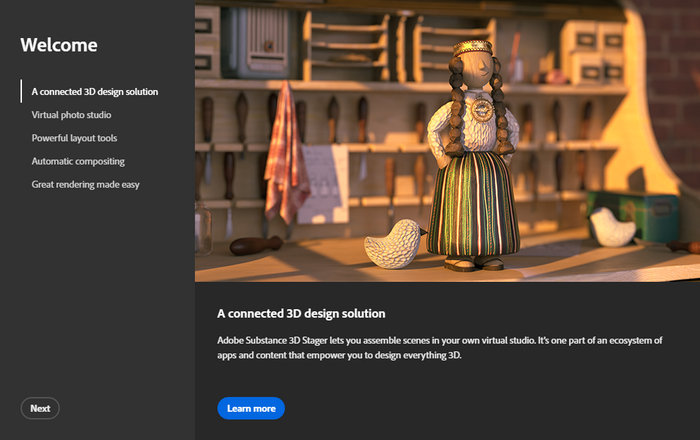Viewport: 700px width, 440px height.
Task: Click the Welcome heading
Action: [x=59, y=45]
